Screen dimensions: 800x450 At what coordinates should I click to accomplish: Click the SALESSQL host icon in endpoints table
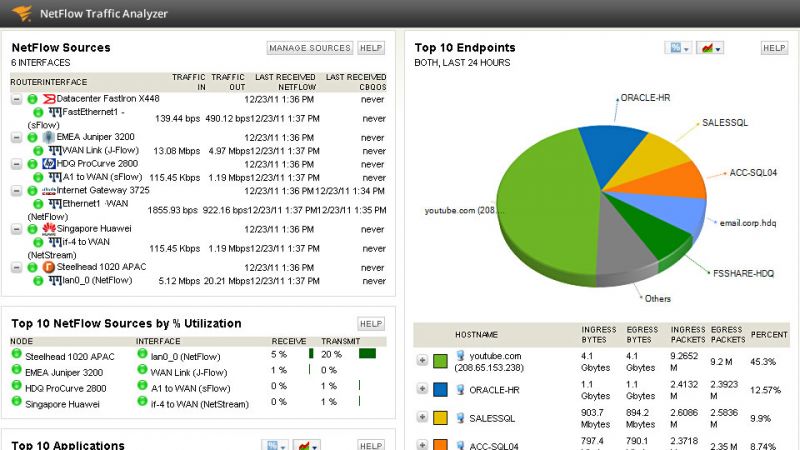(460, 418)
